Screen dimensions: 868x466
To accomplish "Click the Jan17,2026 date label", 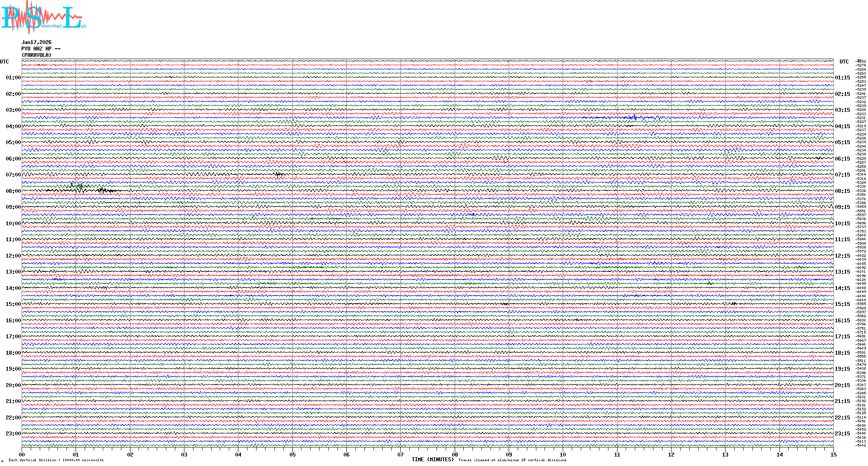I will pyautogui.click(x=37, y=42).
